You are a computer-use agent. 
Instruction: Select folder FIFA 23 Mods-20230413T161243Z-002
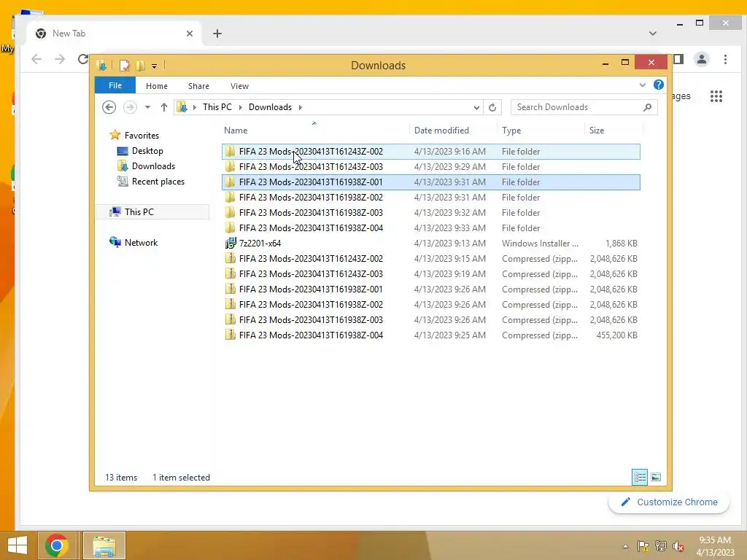click(x=430, y=152)
